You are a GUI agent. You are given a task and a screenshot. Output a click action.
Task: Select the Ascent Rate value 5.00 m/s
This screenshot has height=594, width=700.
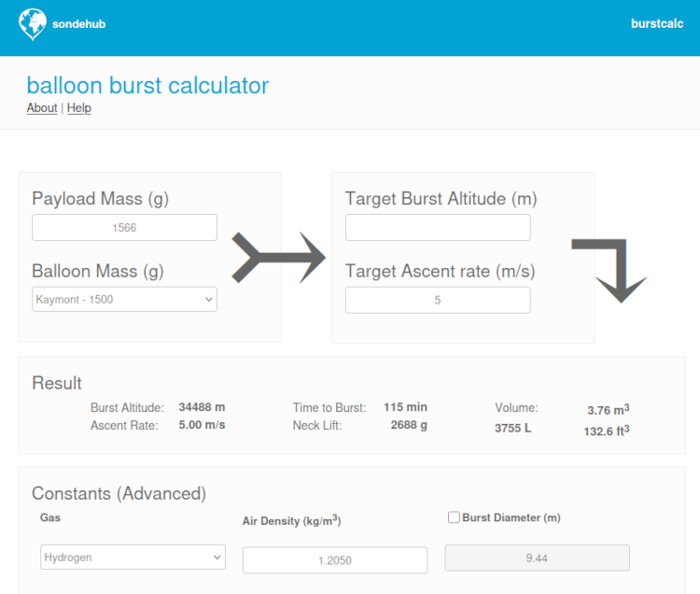tap(202, 425)
